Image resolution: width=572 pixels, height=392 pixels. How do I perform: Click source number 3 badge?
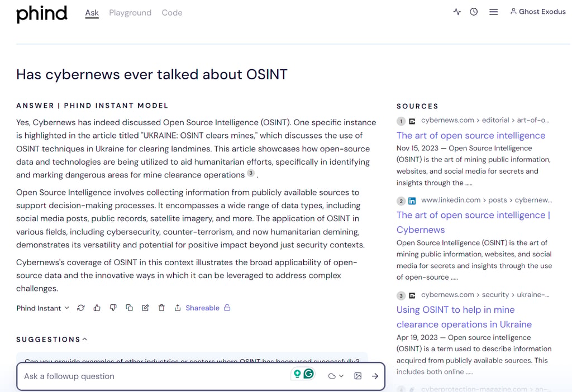401,295
